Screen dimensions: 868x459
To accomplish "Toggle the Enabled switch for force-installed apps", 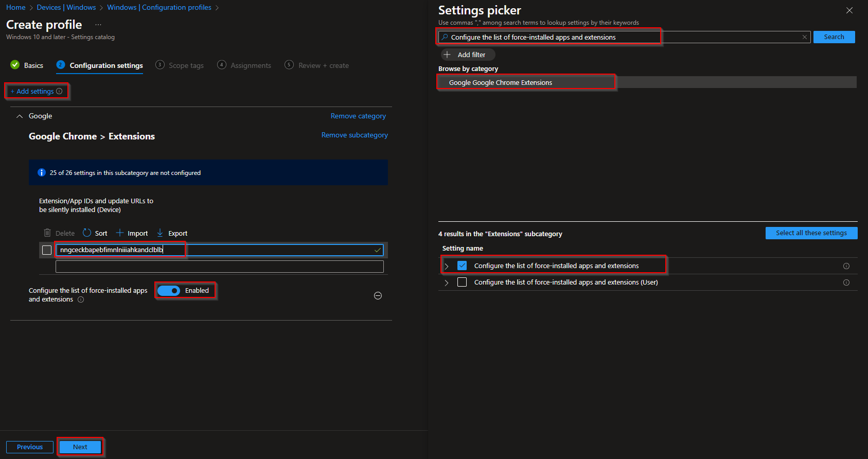I will [x=169, y=291].
